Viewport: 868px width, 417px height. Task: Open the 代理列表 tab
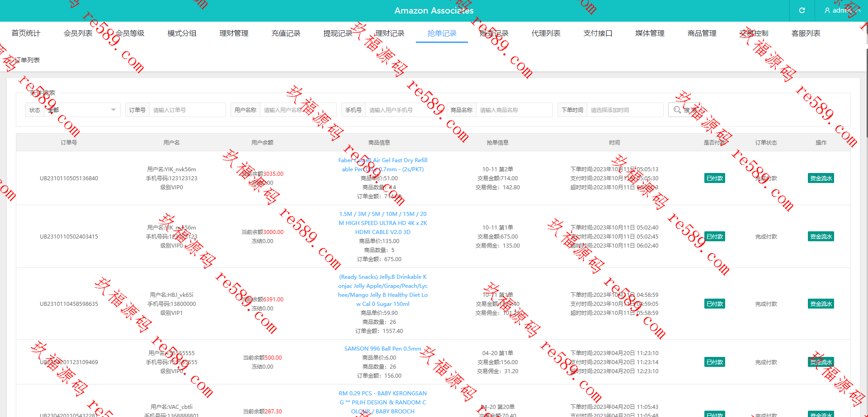[x=546, y=33]
